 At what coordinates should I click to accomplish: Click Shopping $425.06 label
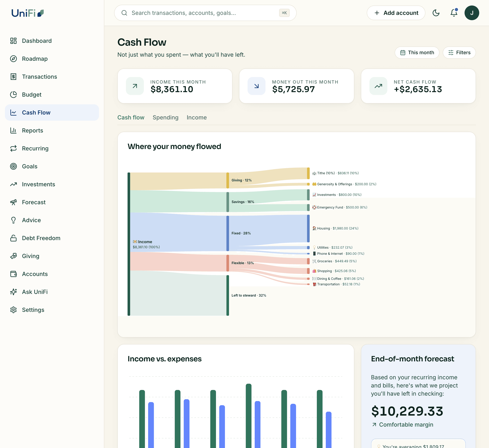[x=334, y=271]
